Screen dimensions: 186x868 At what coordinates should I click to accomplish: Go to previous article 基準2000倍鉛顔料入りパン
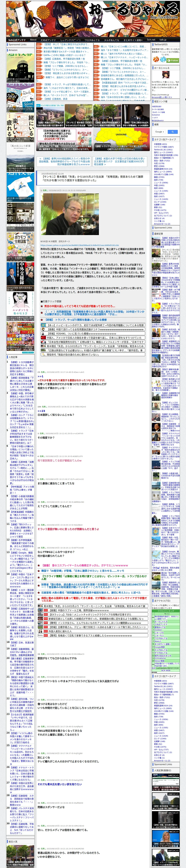pos(64,161)
